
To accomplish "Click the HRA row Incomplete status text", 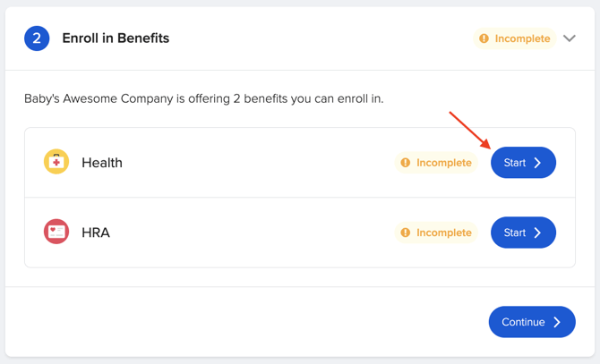I will pyautogui.click(x=443, y=233).
